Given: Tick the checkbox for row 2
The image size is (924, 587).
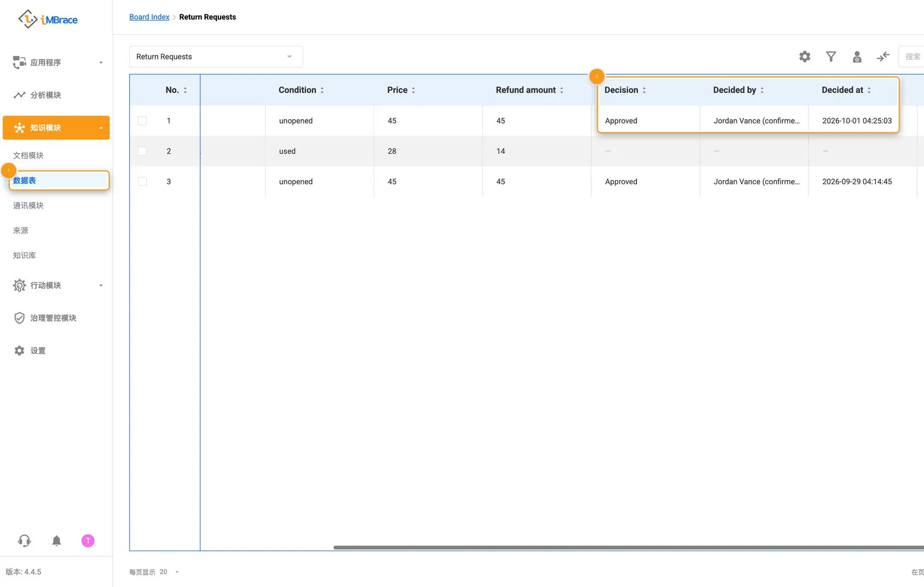Looking at the screenshot, I should 143,151.
